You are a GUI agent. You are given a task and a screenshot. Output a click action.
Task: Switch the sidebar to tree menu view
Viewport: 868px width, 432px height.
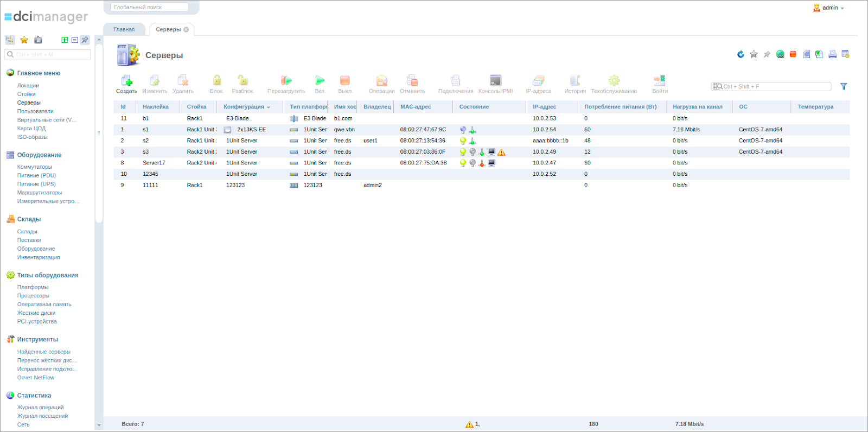pos(10,40)
